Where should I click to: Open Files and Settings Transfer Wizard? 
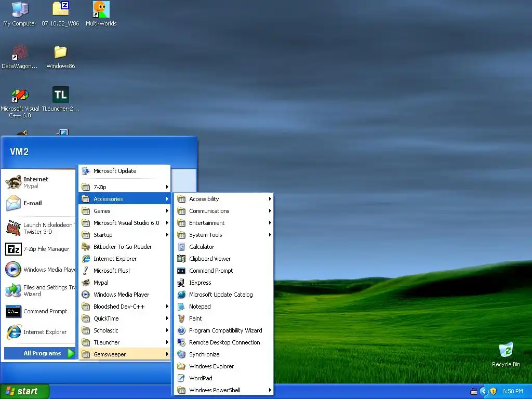[x=39, y=290]
